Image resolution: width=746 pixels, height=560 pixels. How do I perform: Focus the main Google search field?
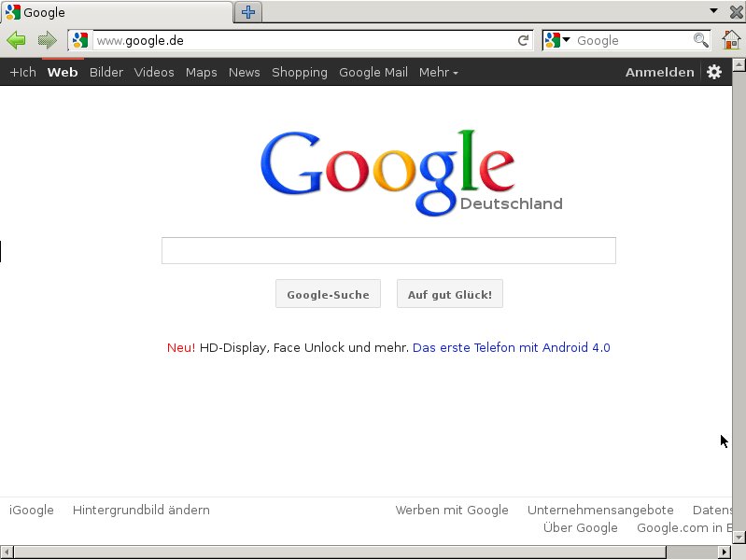coord(388,250)
